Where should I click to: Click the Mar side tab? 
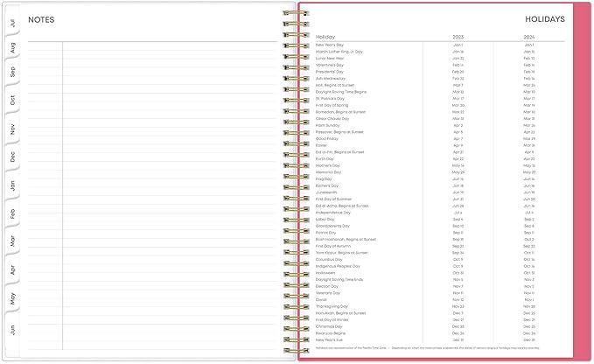click(11, 242)
